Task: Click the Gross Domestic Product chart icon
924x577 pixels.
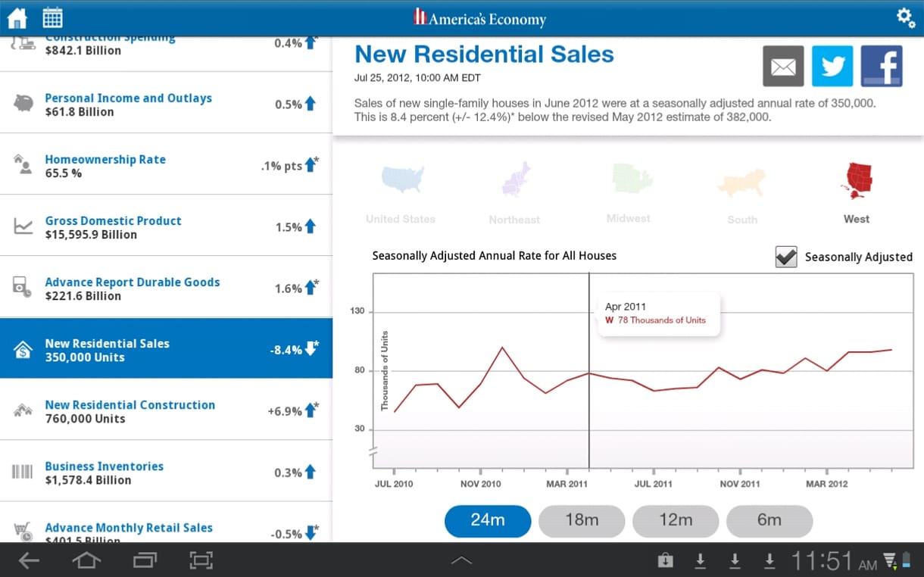Action: point(23,226)
